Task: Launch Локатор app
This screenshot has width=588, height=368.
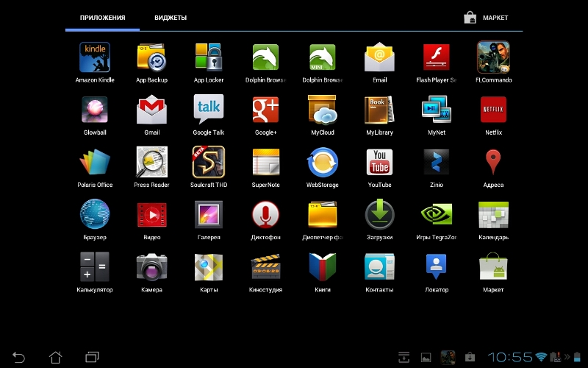Action: pyautogui.click(x=437, y=266)
